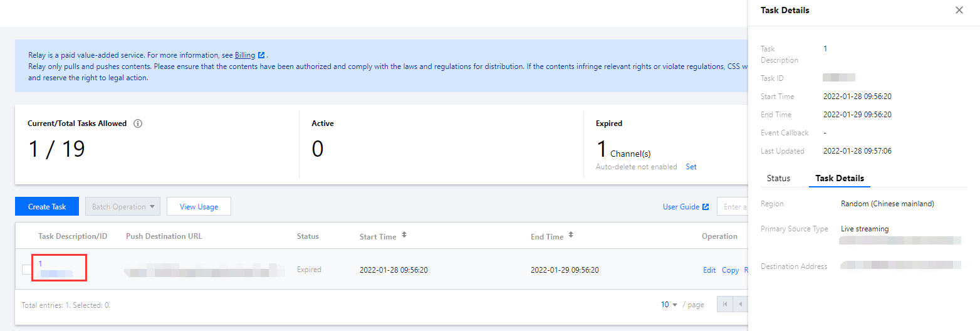Image resolution: width=980 pixels, height=331 pixels.
Task: Open the 10 per page selector
Action: coord(669,305)
